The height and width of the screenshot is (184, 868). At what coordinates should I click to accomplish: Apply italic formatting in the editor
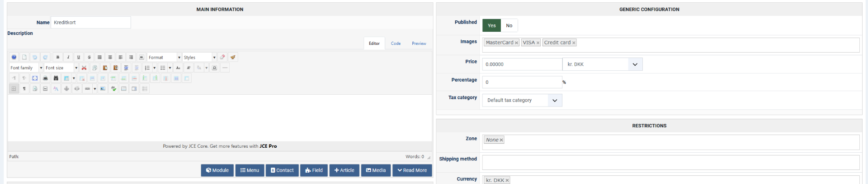click(x=68, y=57)
